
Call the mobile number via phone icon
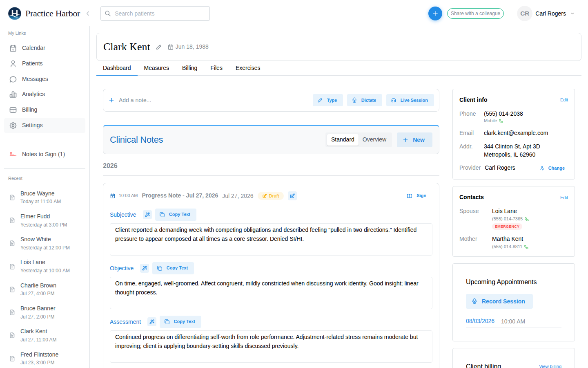coord(501,121)
